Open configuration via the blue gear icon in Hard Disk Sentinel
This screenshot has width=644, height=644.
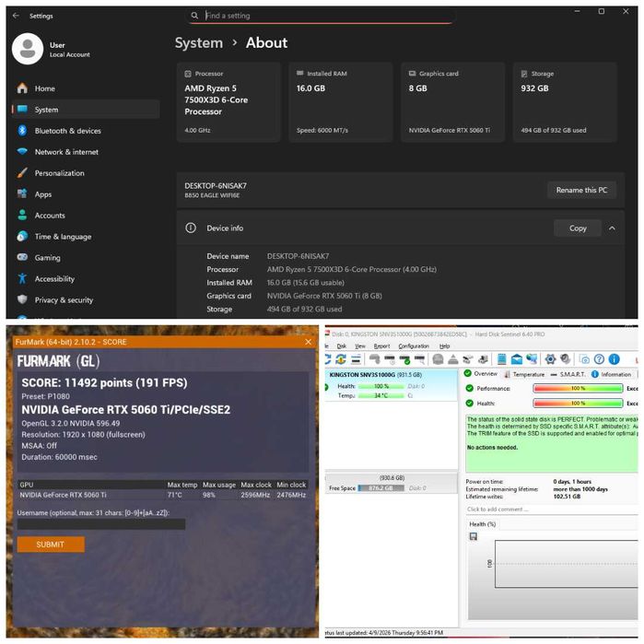pos(550,359)
